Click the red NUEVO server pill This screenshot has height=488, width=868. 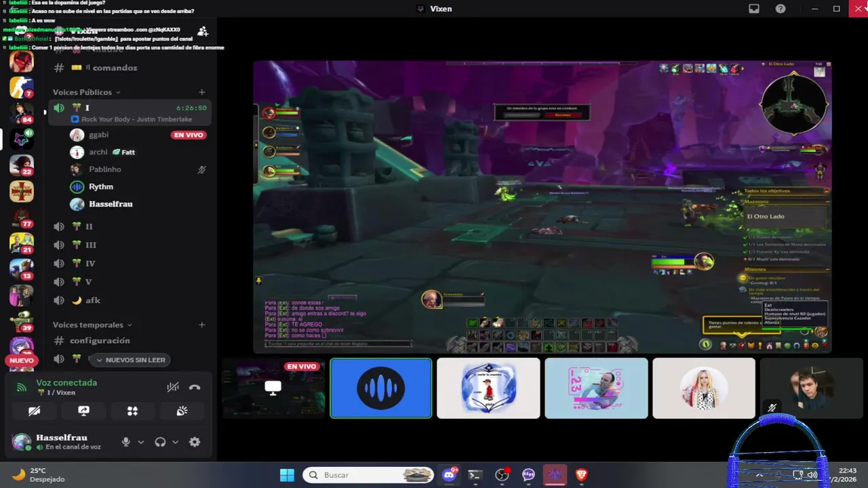(21, 361)
